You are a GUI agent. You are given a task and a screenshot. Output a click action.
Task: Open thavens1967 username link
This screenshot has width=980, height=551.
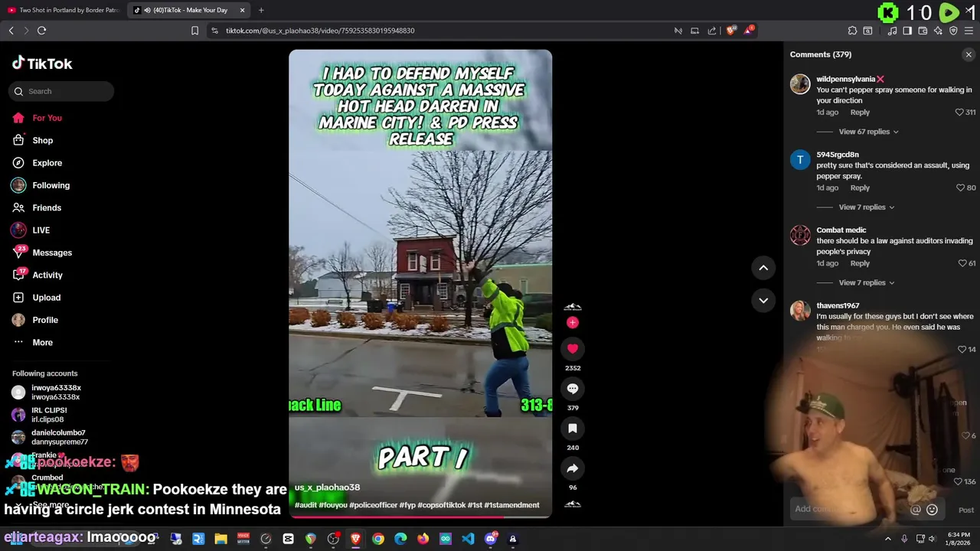click(x=838, y=306)
